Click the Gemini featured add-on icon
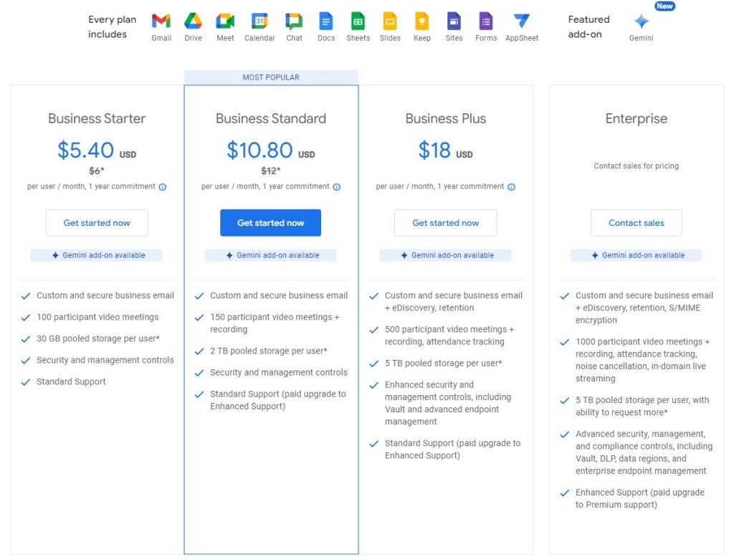The image size is (734, 560). (640, 22)
